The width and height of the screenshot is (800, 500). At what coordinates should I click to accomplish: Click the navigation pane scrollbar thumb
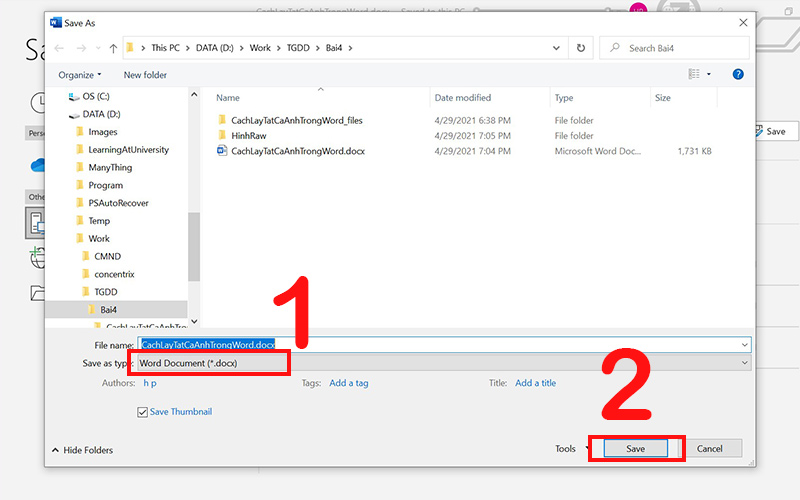[194, 246]
